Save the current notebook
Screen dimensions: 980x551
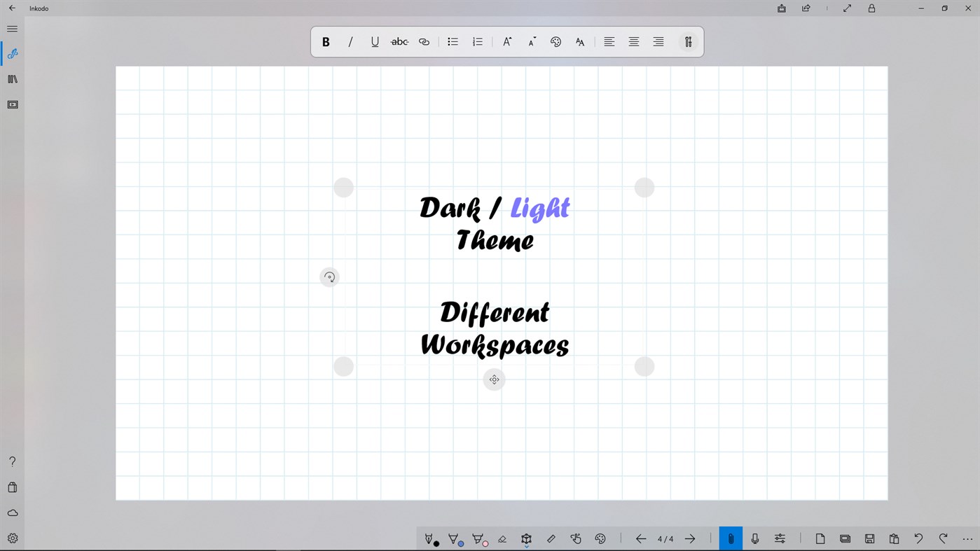869,538
